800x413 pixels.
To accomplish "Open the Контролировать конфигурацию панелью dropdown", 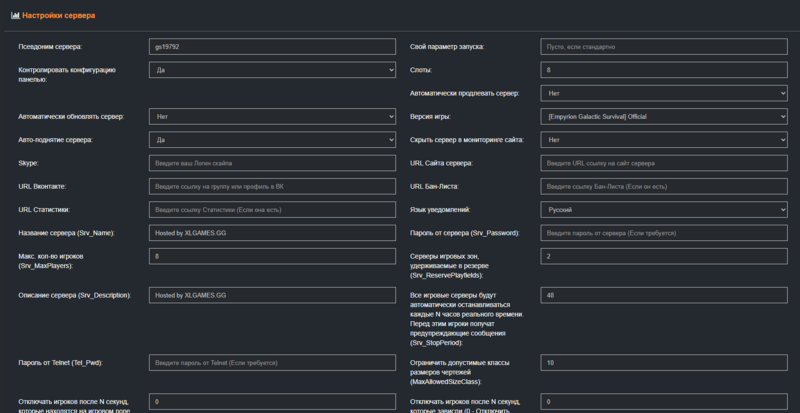I will point(272,70).
